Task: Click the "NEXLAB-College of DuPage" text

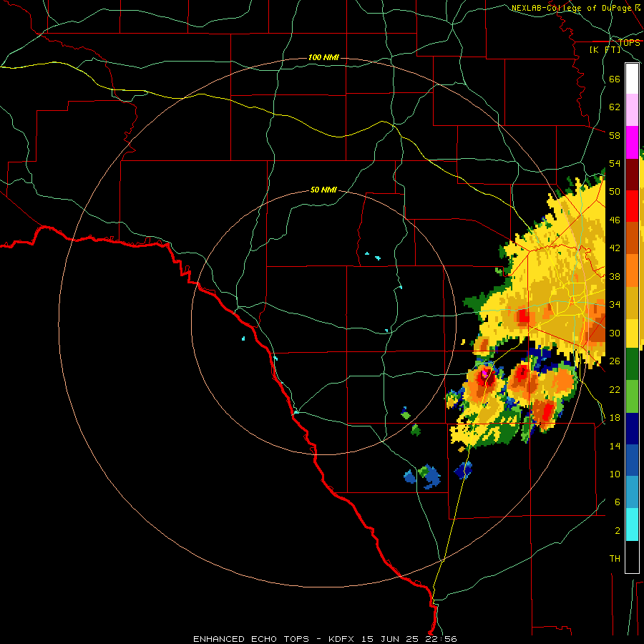Action: tap(572, 8)
